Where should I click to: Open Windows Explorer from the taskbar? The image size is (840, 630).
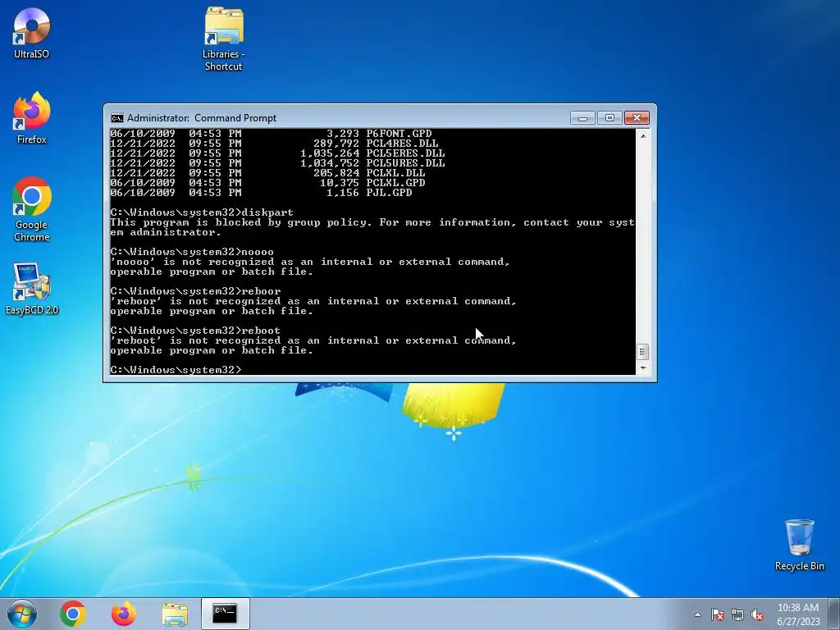click(x=175, y=614)
